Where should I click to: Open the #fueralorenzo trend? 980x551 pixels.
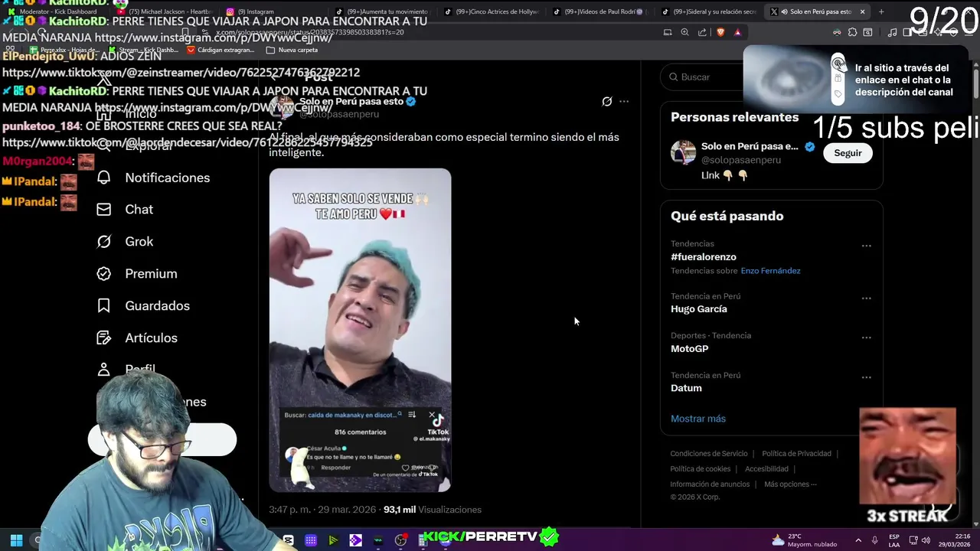pyautogui.click(x=704, y=257)
